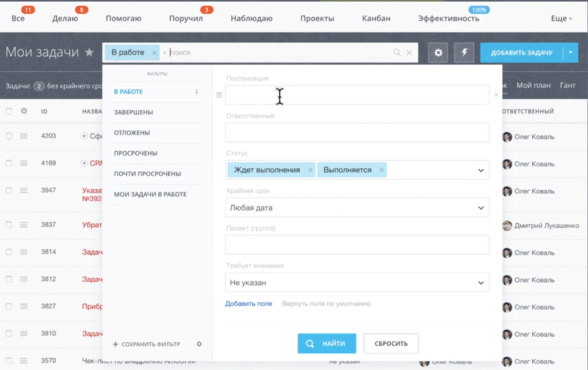The height and width of the screenshot is (370, 588).
Task: Open table column settings gear
Action: [x=24, y=111]
